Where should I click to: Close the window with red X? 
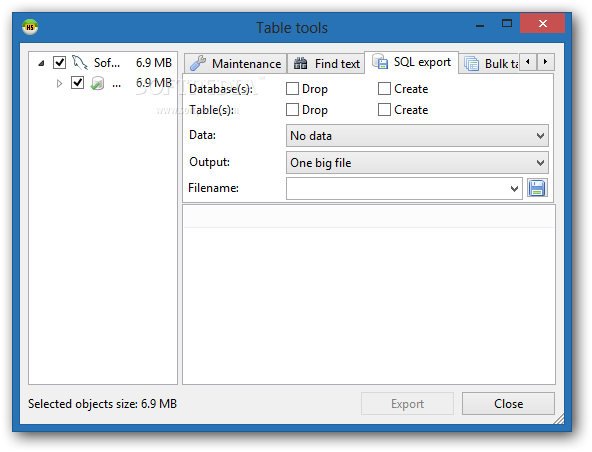[x=543, y=23]
